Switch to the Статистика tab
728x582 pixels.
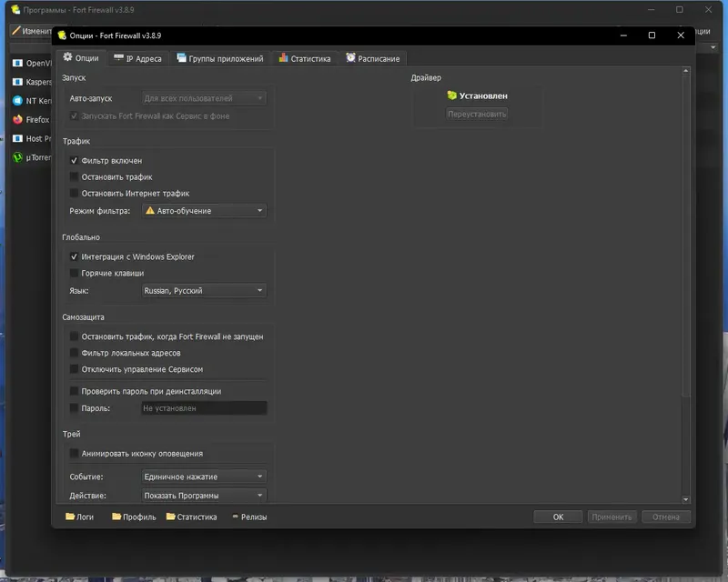pos(305,58)
